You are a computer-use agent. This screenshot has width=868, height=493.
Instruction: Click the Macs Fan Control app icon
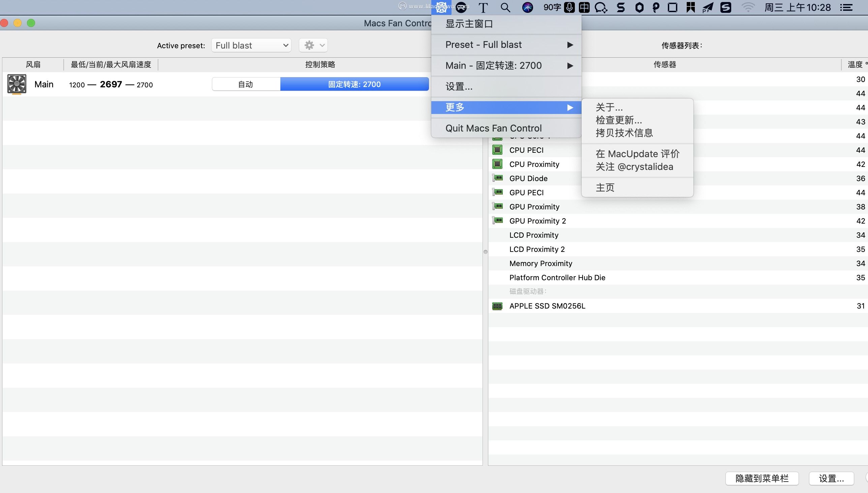coord(442,8)
